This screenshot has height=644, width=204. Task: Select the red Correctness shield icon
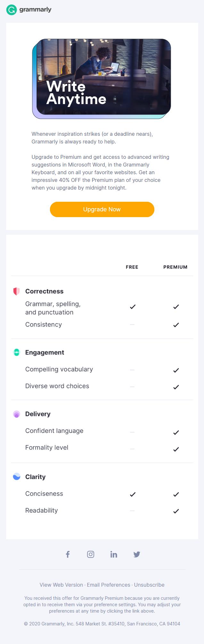[x=16, y=291]
